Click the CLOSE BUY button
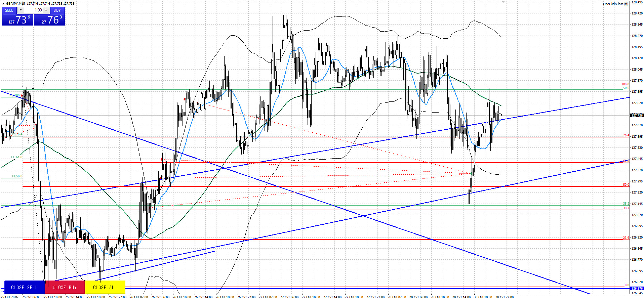Viewport: 644px width, 301px height. 65,288
